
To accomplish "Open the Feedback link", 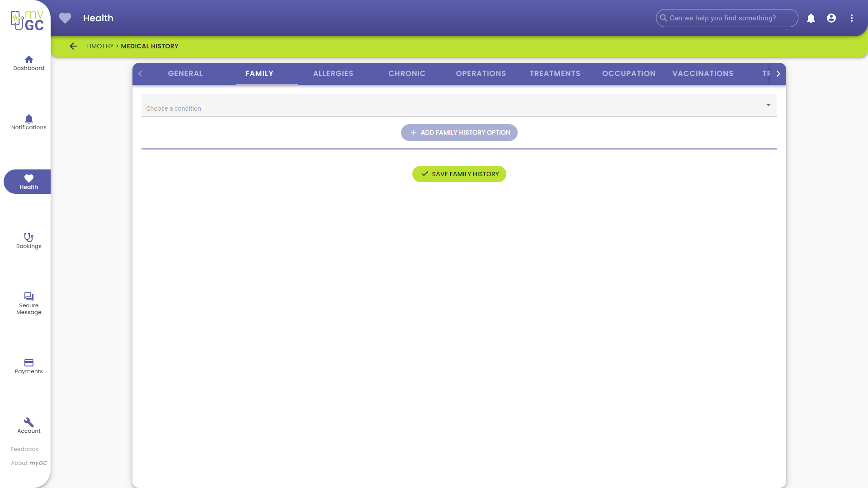I will click(24, 449).
